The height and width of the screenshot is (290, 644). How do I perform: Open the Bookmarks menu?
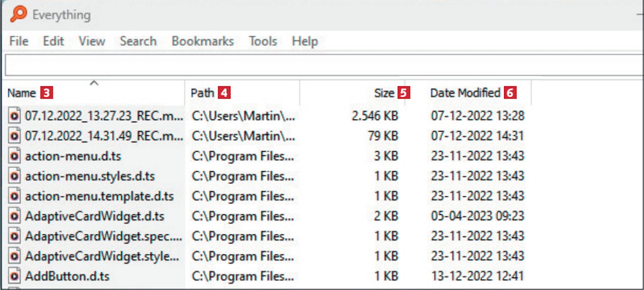coord(203,41)
